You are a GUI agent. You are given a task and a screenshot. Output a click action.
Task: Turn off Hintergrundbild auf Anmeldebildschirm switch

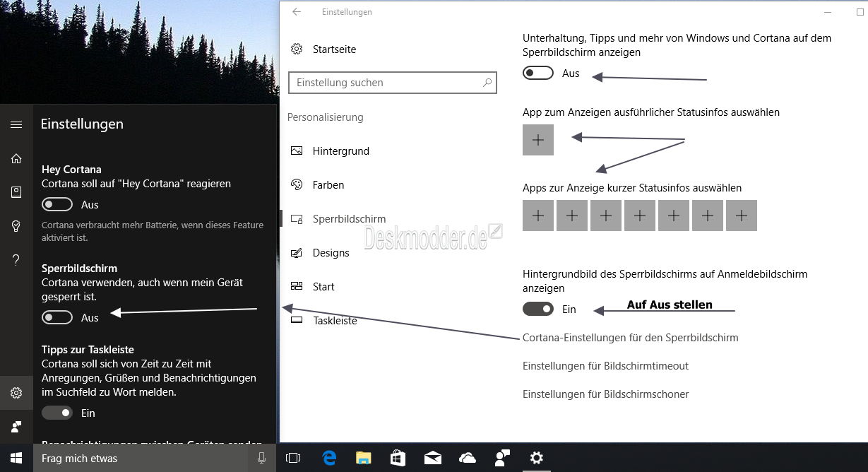pyautogui.click(x=538, y=309)
